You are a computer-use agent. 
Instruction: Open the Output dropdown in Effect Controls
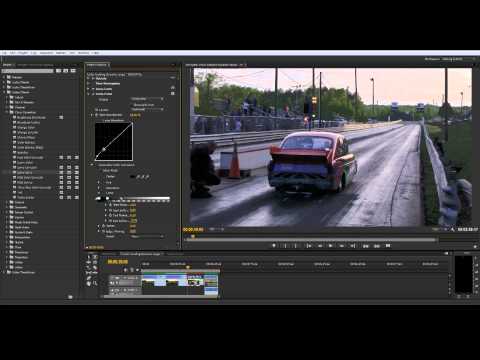[147, 99]
